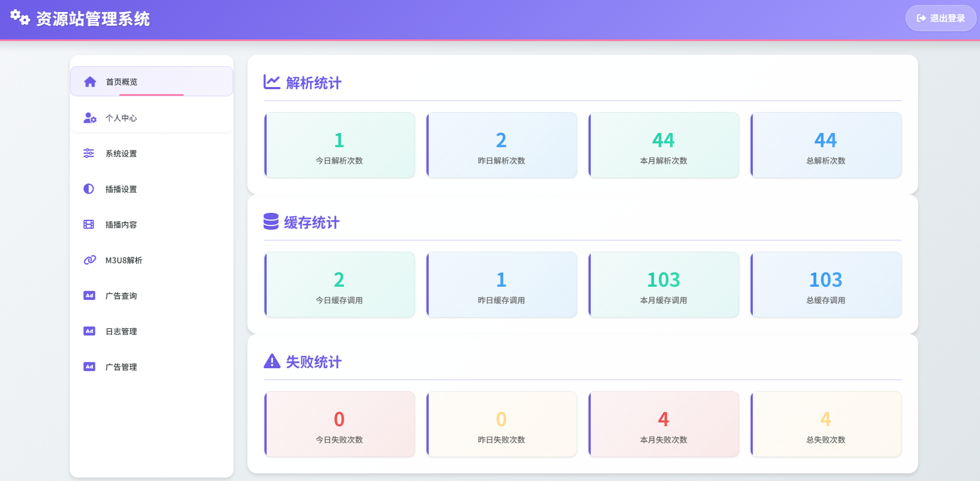Screen dimensions: 980x481
Task: Click the 总缓存调用 card
Action: click(826, 285)
